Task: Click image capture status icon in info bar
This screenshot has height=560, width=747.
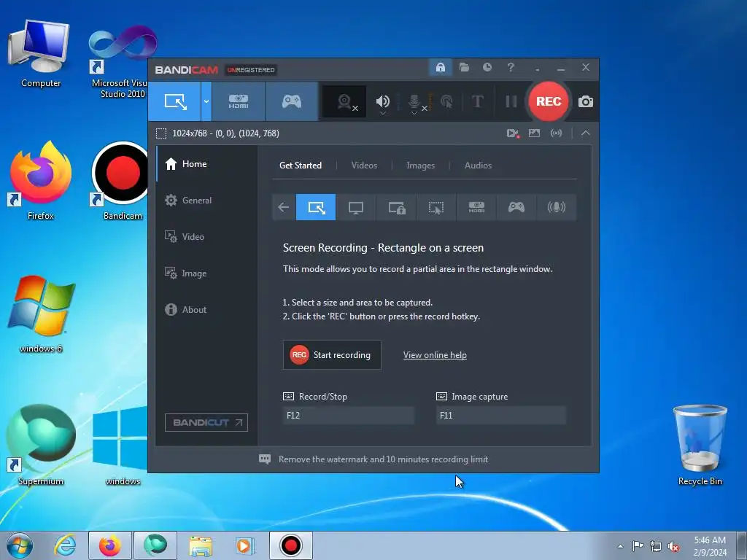Action: 535,133
